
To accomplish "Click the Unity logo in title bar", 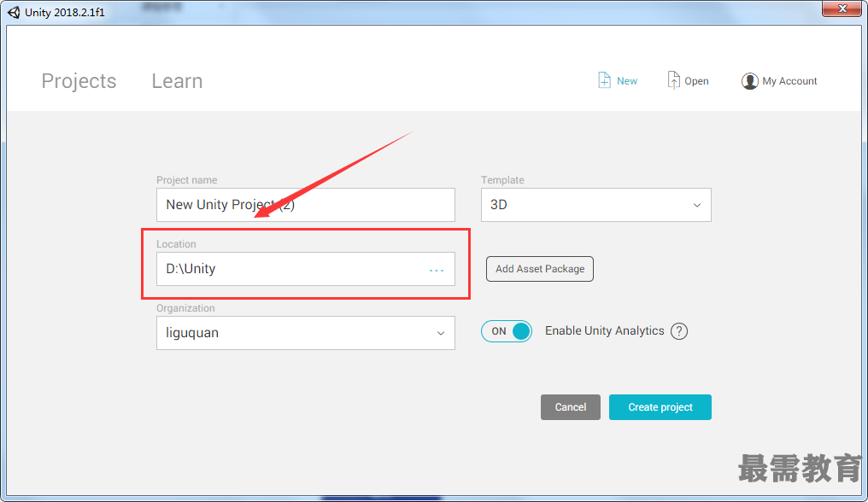I will tap(14, 12).
